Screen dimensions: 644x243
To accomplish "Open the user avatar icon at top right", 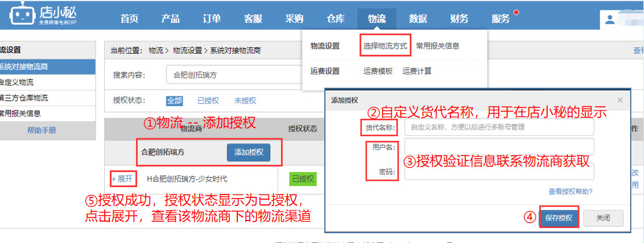I will tap(610, 19).
